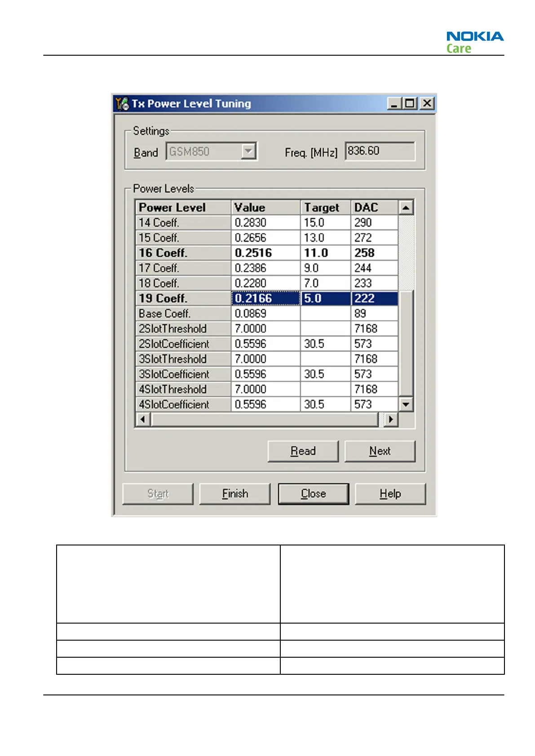Click the value 0.0869 cell
Screen dimensions: 535x756
tap(265, 314)
